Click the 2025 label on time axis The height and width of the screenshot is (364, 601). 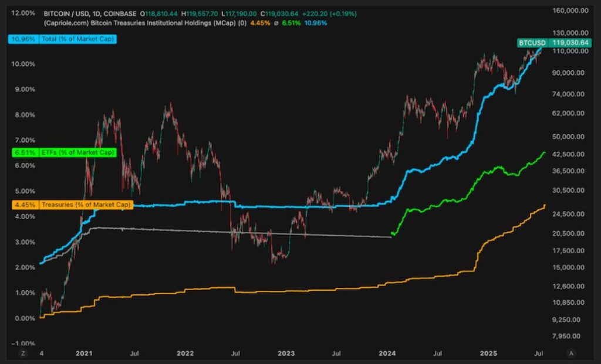(x=488, y=353)
